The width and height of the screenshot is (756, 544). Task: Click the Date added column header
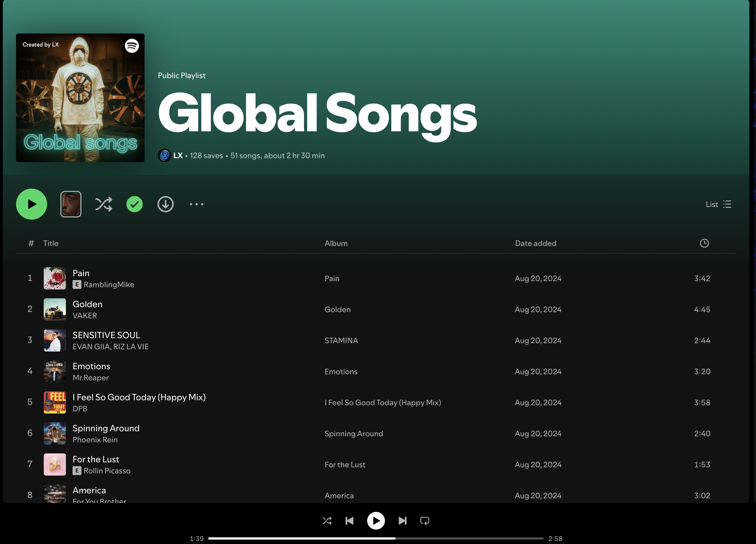click(535, 243)
